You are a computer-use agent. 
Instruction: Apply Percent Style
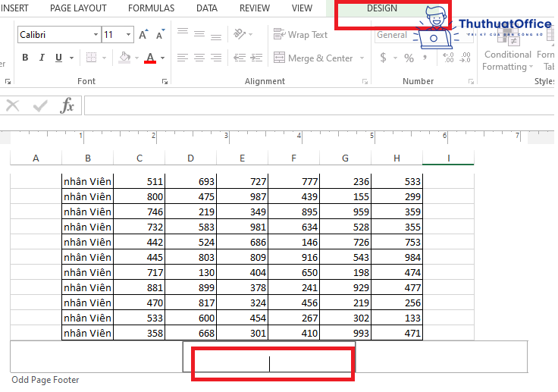(409, 58)
